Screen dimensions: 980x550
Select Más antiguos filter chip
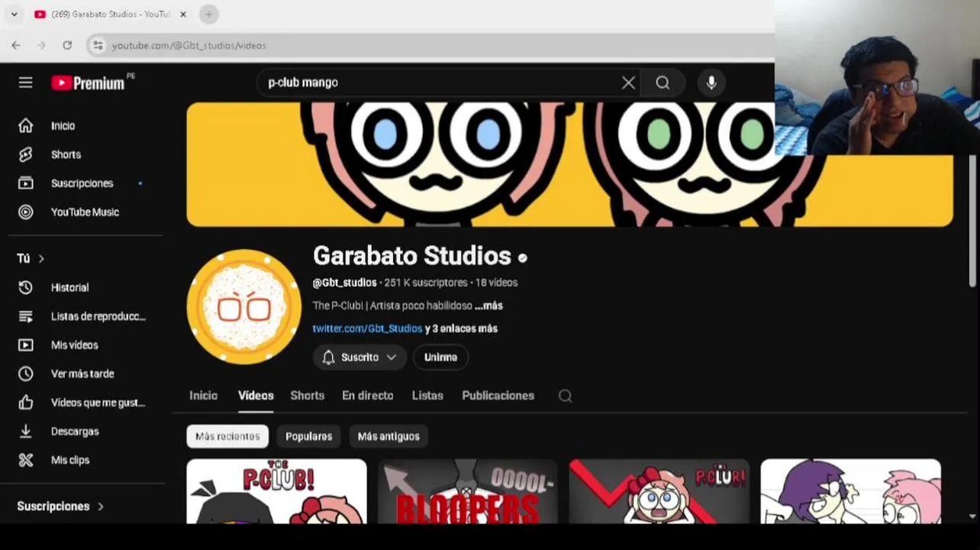click(x=388, y=436)
